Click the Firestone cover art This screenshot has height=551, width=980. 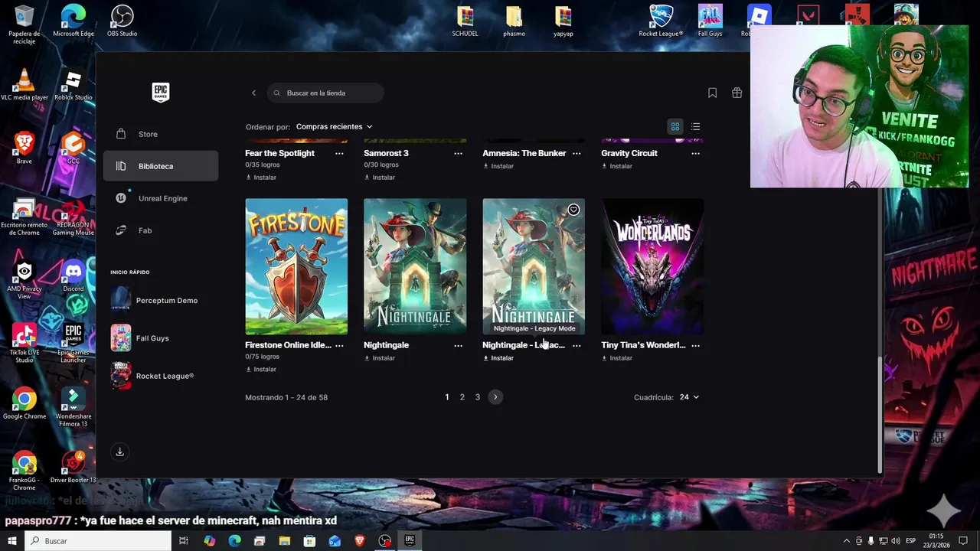[296, 266]
